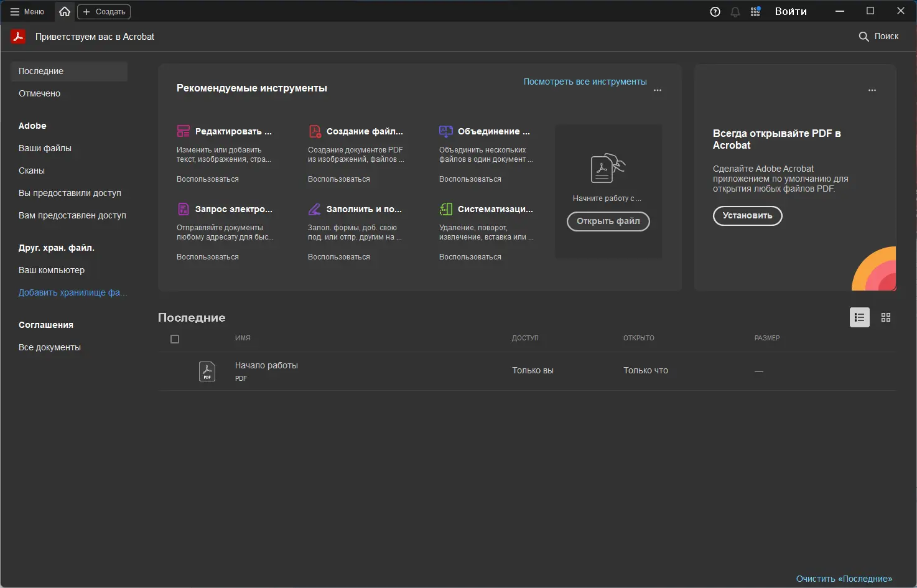Image resolution: width=917 pixels, height=588 pixels.
Task: Open the ellipsis menu on Acrobat promo card
Action: 872,90
